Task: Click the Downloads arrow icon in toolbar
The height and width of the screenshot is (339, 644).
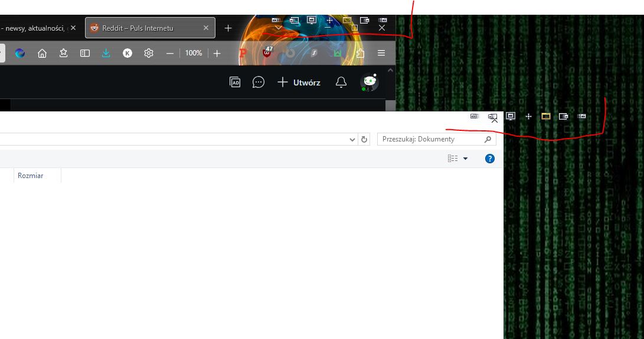Action: (106, 53)
